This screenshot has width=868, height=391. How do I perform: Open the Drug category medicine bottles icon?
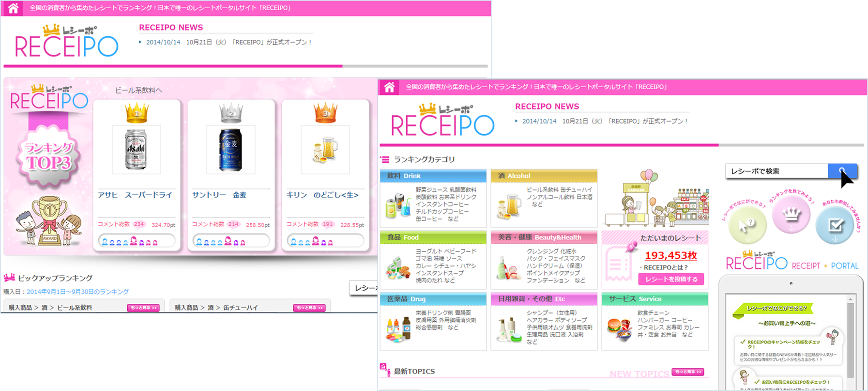click(398, 328)
